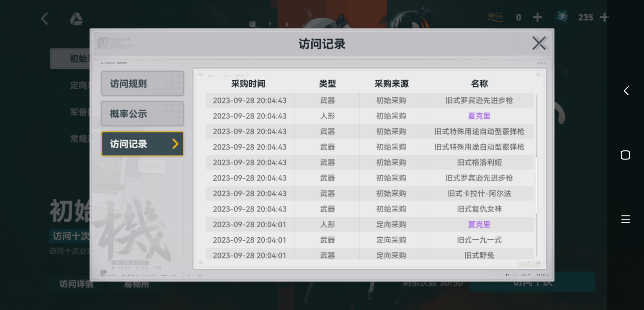The height and width of the screenshot is (310, 644).
Task: Tap the back arrow in the top-left corner
Action: 44,19
